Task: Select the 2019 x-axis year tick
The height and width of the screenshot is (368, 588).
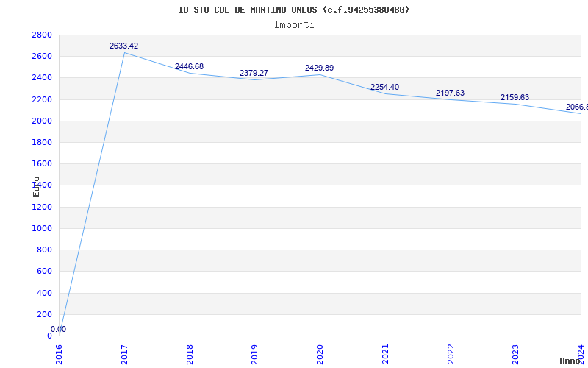Action: (254, 354)
